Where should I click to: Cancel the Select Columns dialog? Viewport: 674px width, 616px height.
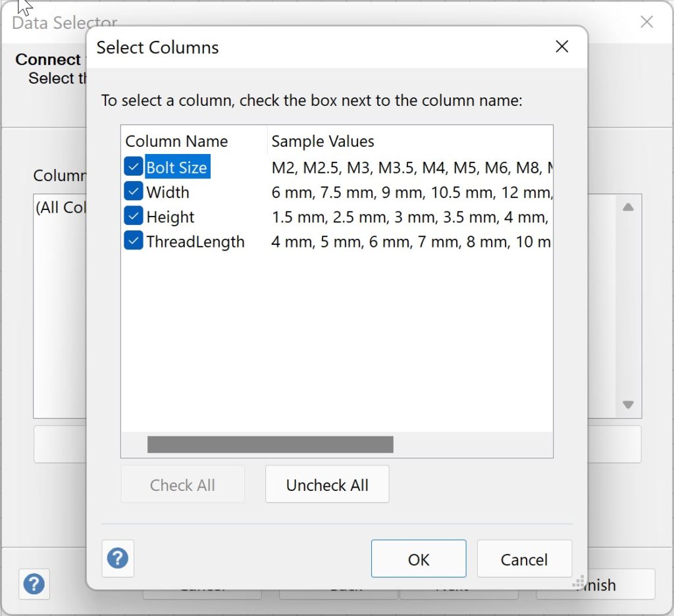[524, 559]
